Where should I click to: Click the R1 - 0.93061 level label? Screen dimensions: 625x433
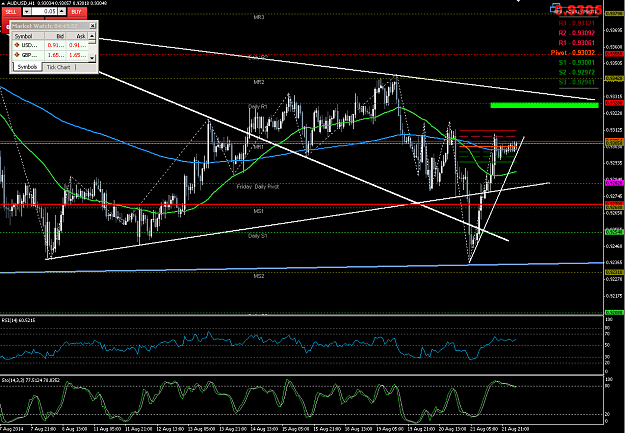(577, 43)
